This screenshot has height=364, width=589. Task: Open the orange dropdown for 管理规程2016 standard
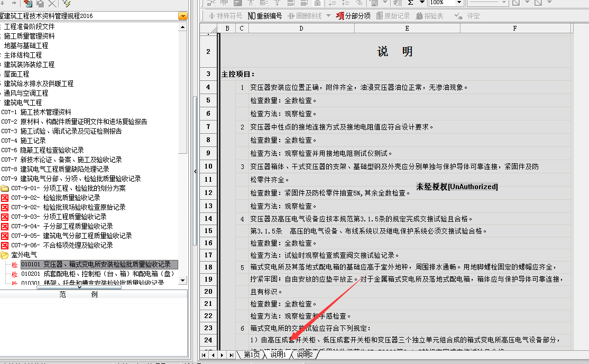[183, 16]
